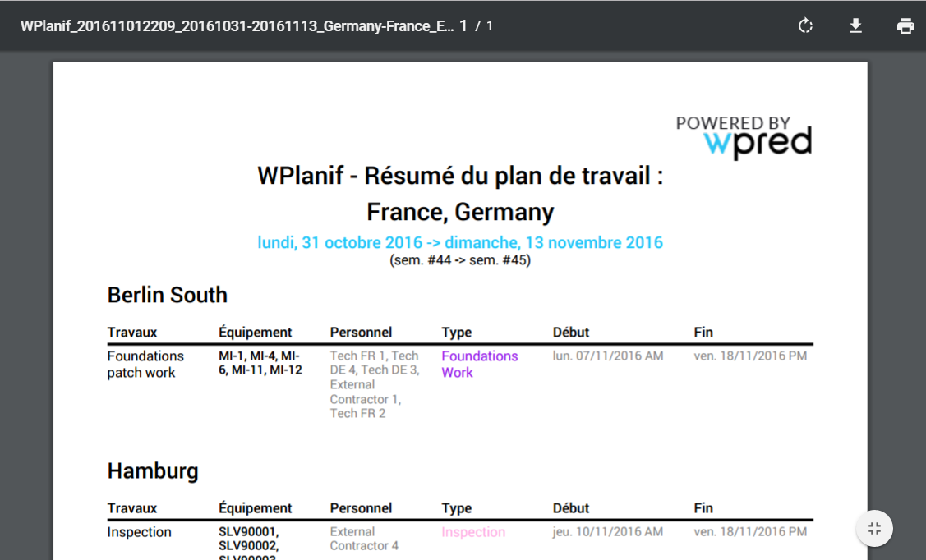Click the date range line in blue
Image resolution: width=926 pixels, height=560 pixels.
click(x=460, y=242)
